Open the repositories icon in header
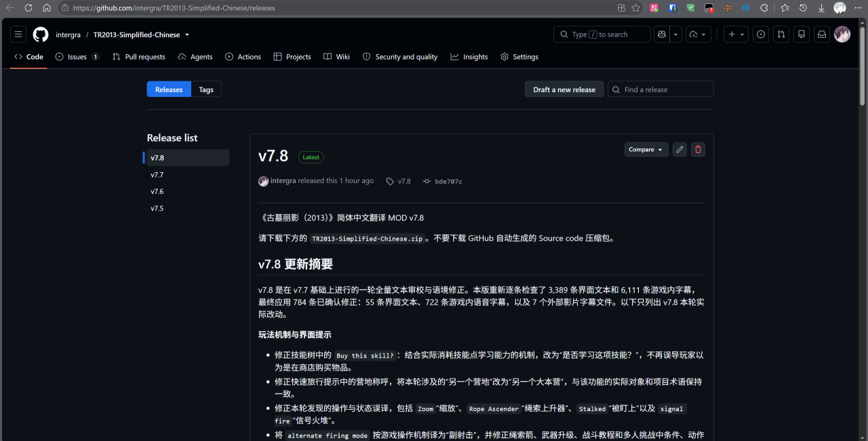The image size is (868, 441). [x=802, y=35]
